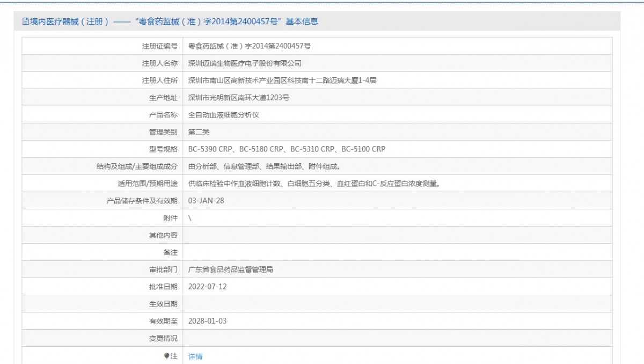
Task: Select the company name 深圳迈瑞生物医疗电子股份有限公司
Action: coord(245,63)
